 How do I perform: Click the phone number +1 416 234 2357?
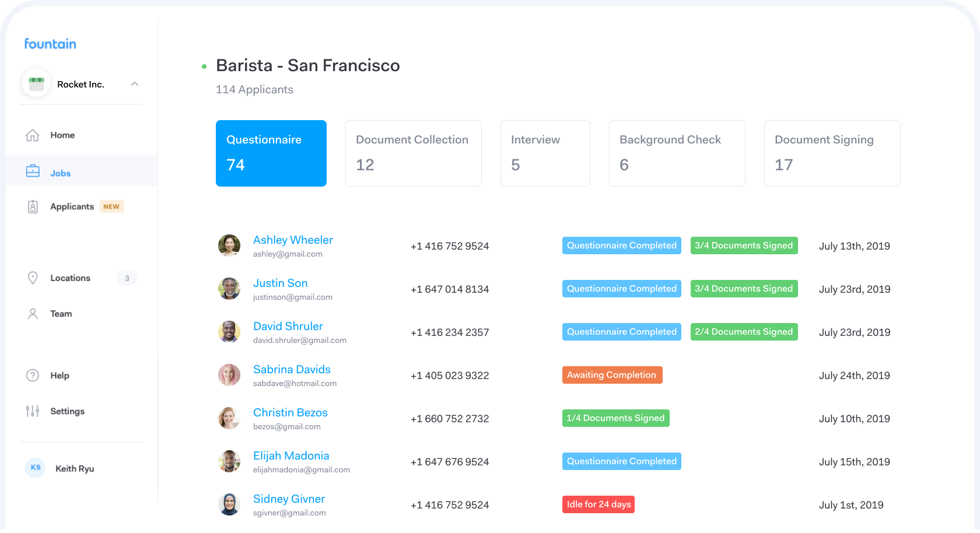point(450,332)
